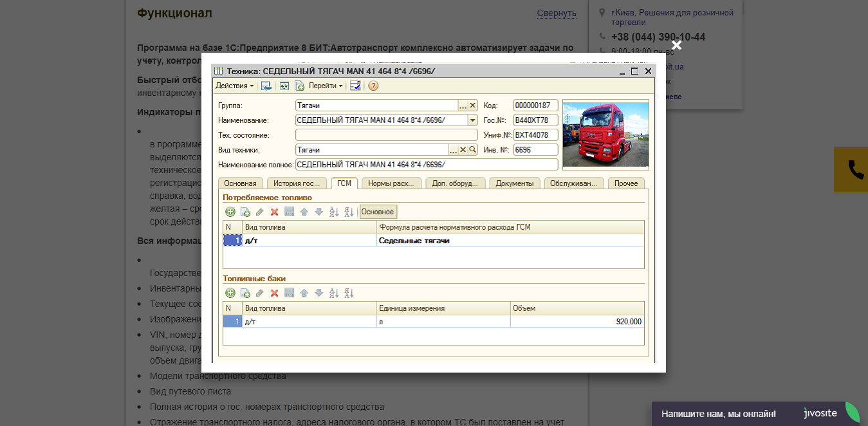Click the Тех. состояние input field
Screen dimensions: 868x426
click(386, 135)
